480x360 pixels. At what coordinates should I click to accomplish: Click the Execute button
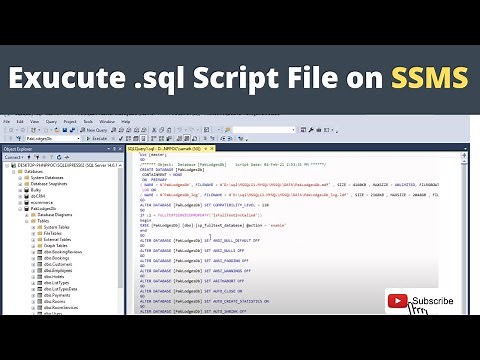point(97,138)
